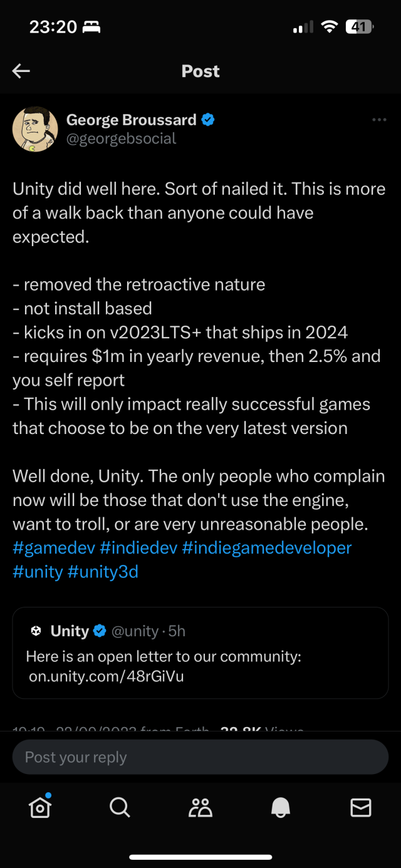Open the Messages envelope tab

(360, 808)
